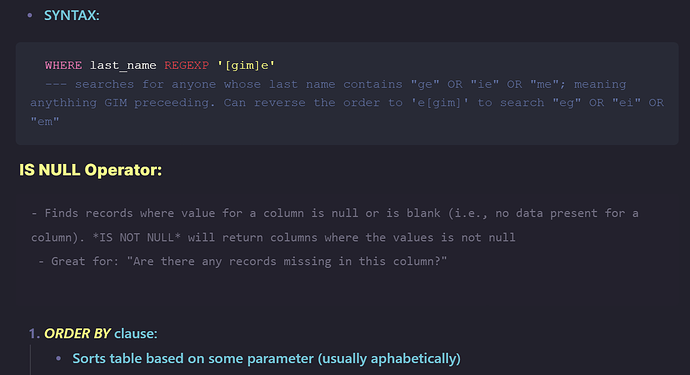Viewport: 690px width, 375px height.
Task: Click the bullet dot before SYNTAX
Action: [x=30, y=15]
